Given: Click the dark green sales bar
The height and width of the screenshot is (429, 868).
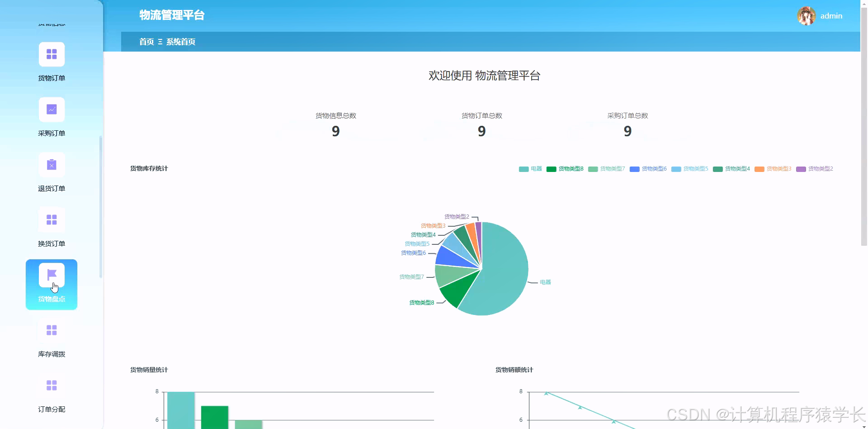Looking at the screenshot, I should 215,417.
